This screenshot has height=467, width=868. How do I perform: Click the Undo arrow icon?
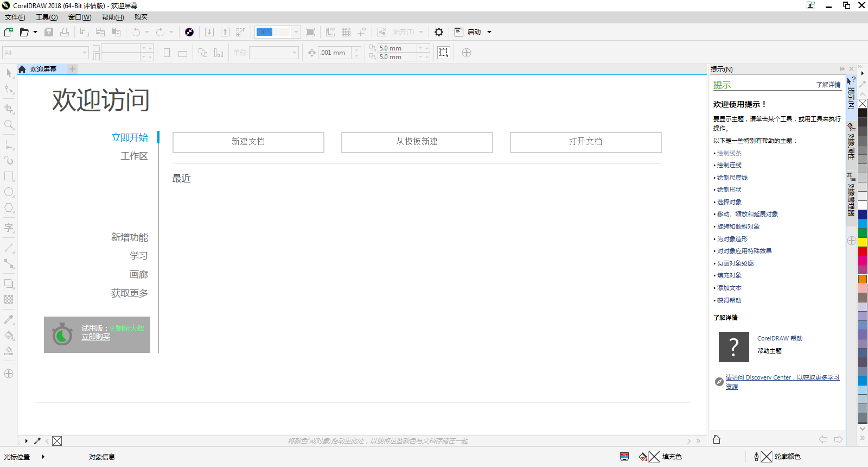(x=136, y=32)
